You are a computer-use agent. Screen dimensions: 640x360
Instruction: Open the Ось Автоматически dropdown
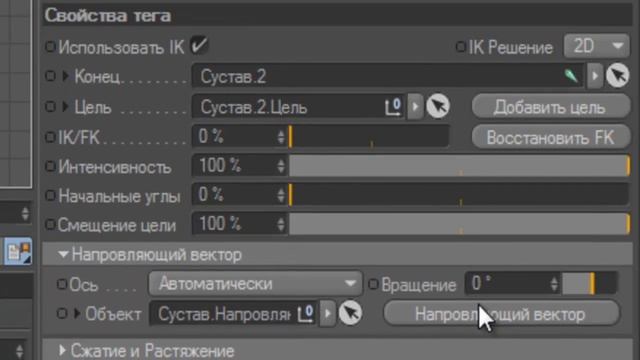coord(255,284)
